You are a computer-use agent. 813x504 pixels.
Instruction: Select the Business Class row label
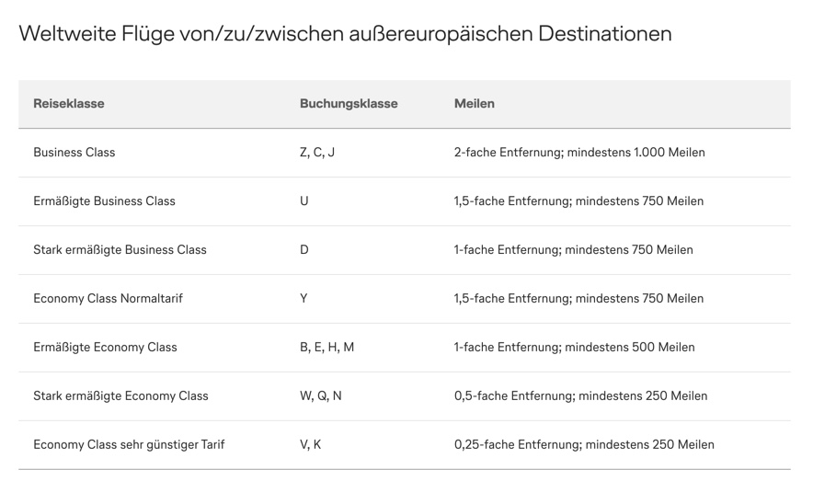pos(74,153)
